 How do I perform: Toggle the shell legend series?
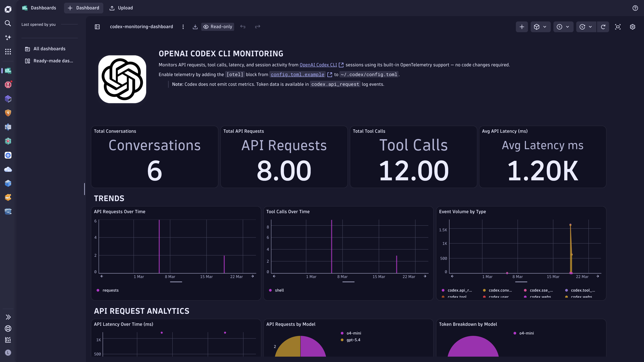click(x=277, y=290)
